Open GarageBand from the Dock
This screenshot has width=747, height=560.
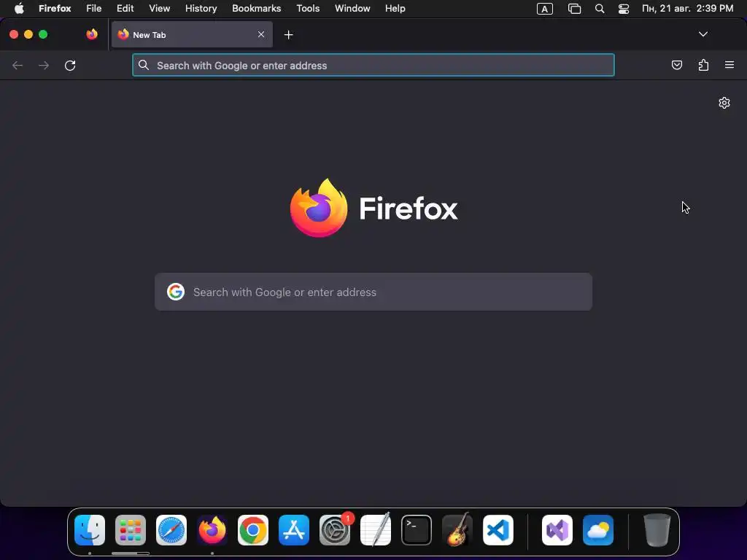coord(457,530)
